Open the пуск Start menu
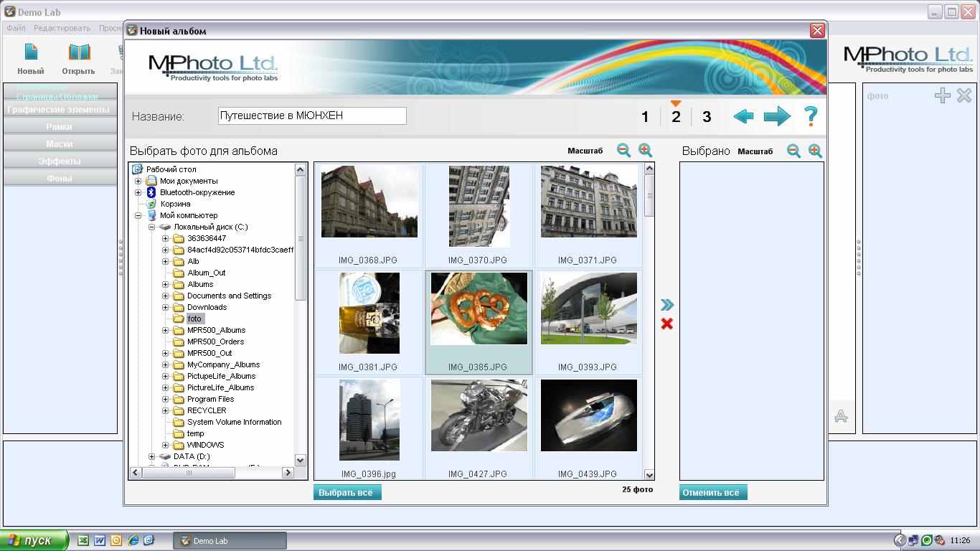 [x=34, y=541]
